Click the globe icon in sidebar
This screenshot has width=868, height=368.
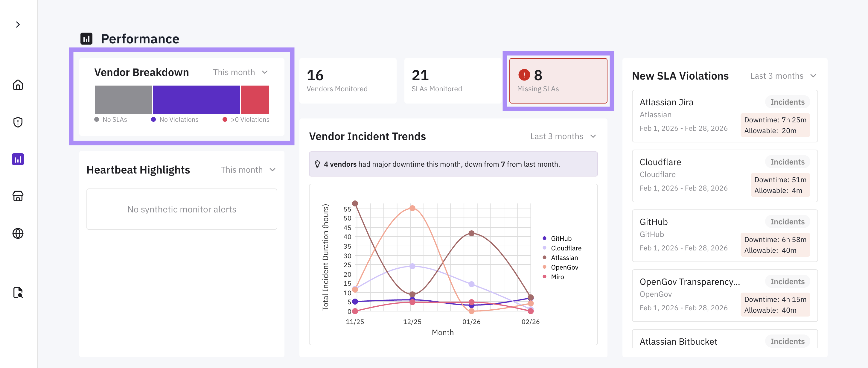tap(18, 233)
